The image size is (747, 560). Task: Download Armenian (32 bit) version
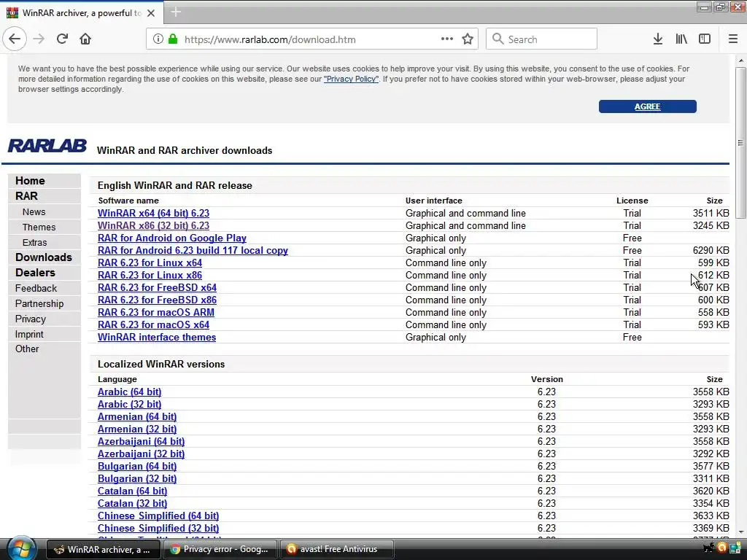tap(137, 429)
